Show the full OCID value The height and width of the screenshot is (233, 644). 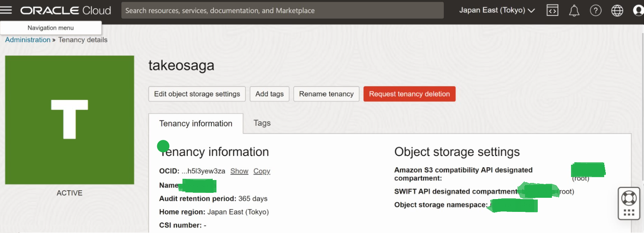(239, 171)
